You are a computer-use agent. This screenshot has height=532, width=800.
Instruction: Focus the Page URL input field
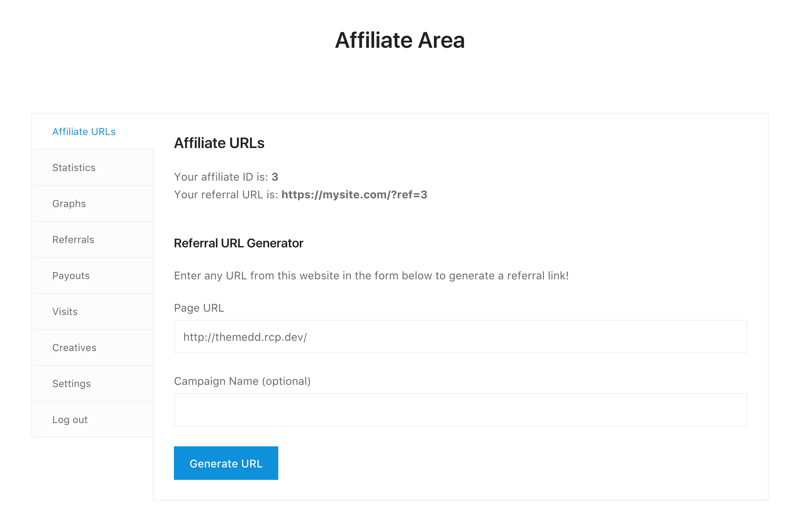pos(460,336)
